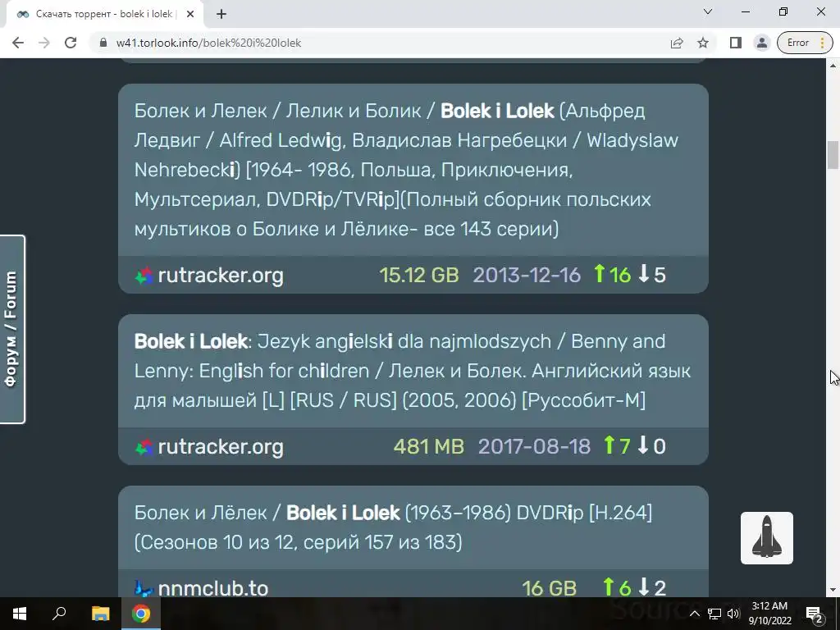Click rutracker.org text in the 481 MB row
Viewport: 840px width, 630px height.
221,447
